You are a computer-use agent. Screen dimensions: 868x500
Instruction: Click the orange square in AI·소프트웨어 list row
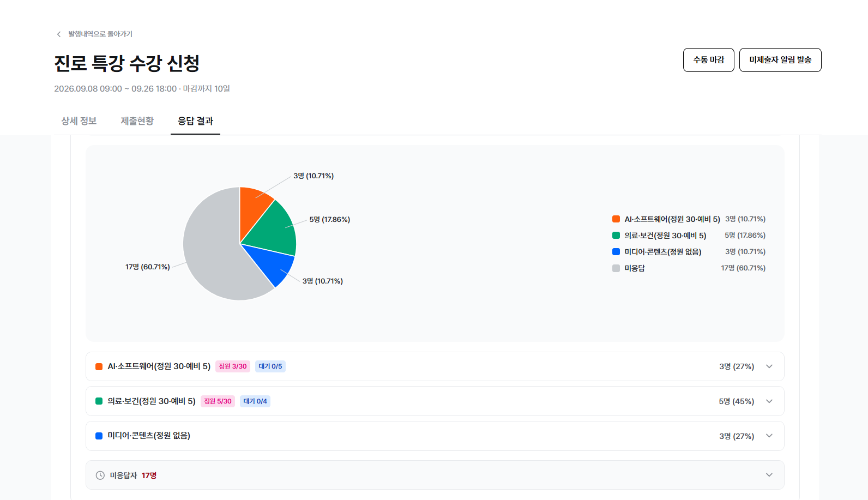pos(99,366)
